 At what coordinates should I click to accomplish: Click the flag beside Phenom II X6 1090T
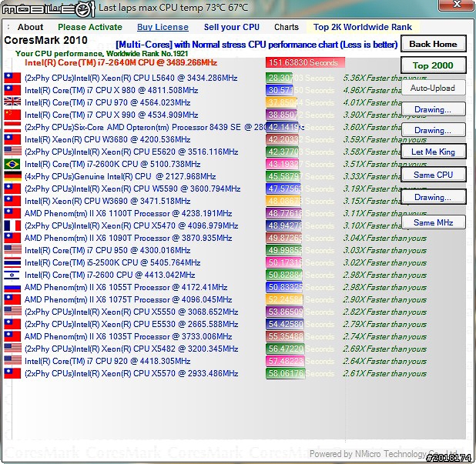point(12,238)
